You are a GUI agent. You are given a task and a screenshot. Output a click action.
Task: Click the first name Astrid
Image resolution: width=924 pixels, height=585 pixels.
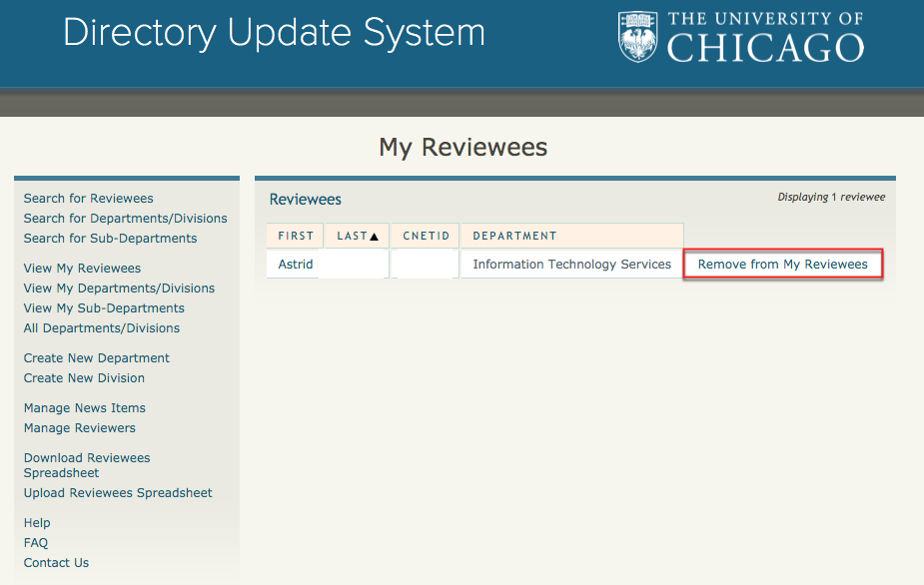coord(296,265)
